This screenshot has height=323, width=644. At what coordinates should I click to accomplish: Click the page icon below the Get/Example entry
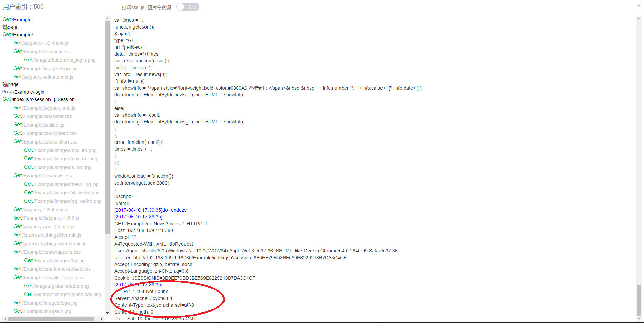(x=5, y=27)
